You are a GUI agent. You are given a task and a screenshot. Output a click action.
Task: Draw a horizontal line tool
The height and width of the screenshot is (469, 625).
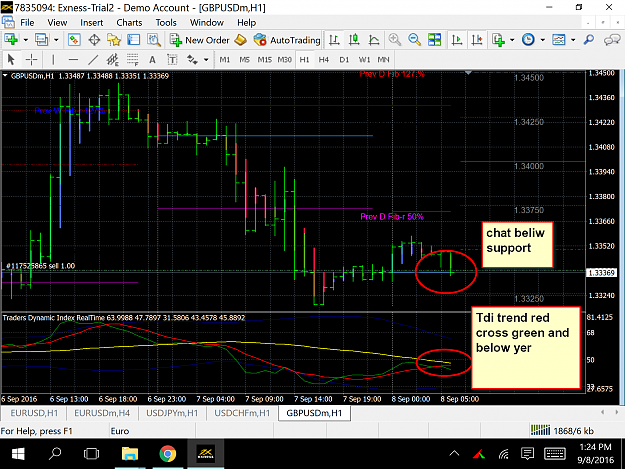tap(73, 60)
